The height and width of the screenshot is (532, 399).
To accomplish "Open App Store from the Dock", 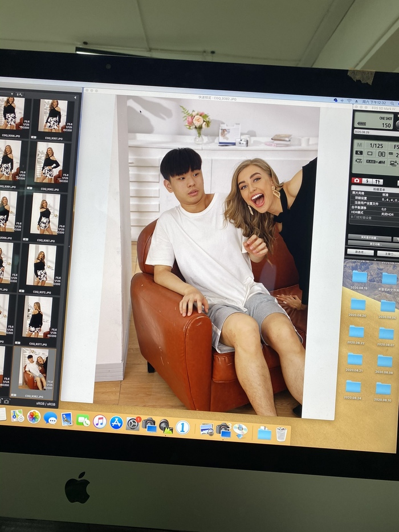I will tap(116, 423).
